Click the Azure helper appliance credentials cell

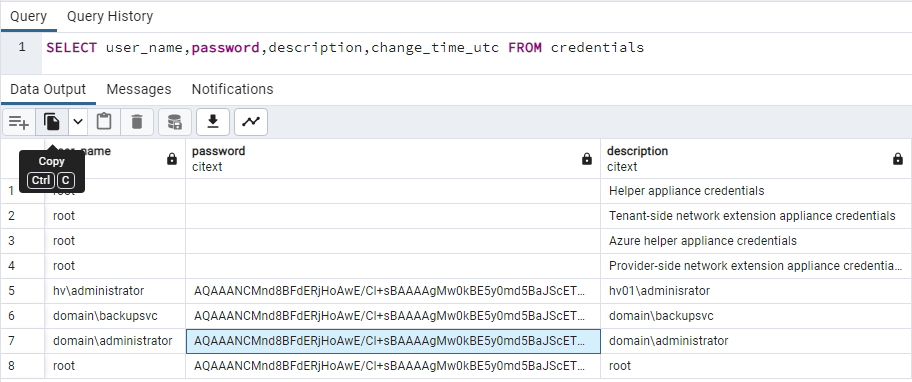click(x=756, y=241)
